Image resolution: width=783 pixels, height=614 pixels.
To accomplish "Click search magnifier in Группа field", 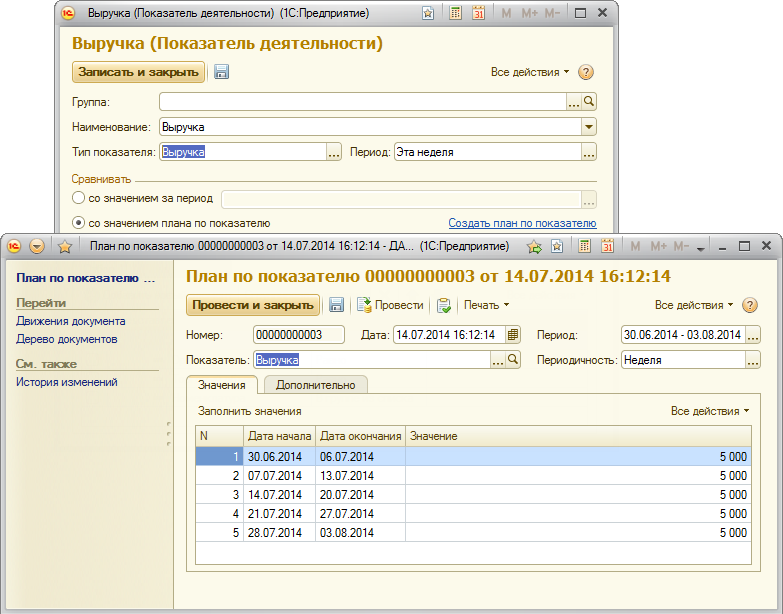I will click(x=589, y=101).
